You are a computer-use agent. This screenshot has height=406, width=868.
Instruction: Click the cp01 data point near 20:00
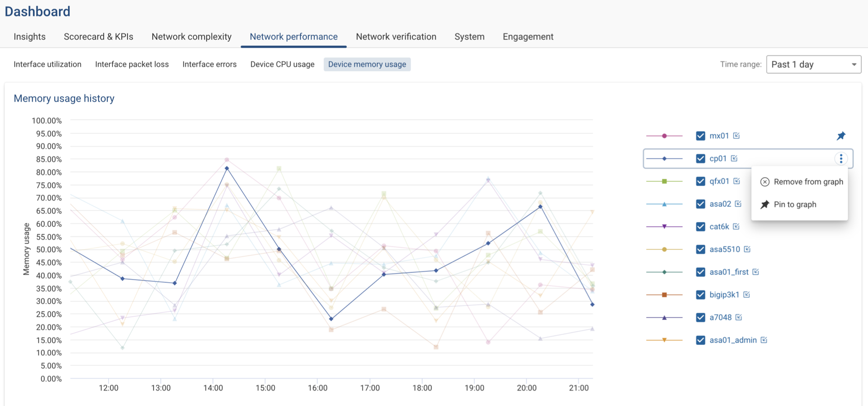[540, 207]
